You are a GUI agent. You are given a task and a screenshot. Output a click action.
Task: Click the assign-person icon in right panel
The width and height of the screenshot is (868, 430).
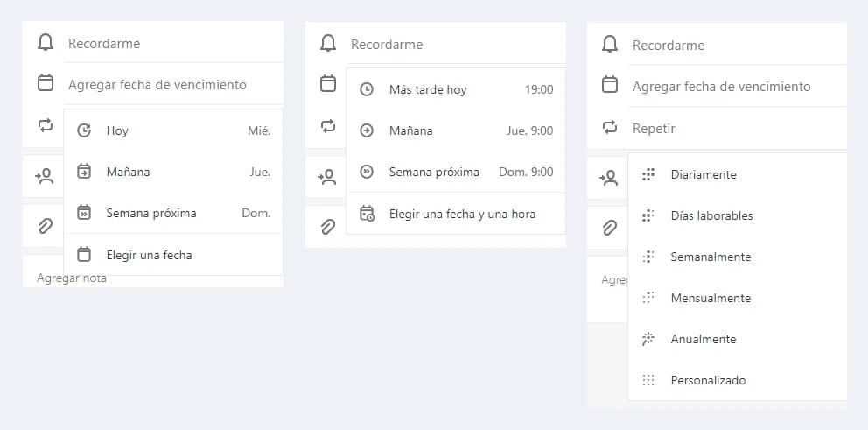coord(609,178)
